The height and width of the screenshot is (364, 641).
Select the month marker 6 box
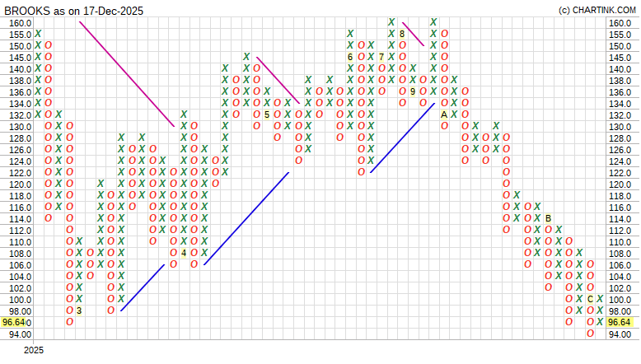[350, 57]
